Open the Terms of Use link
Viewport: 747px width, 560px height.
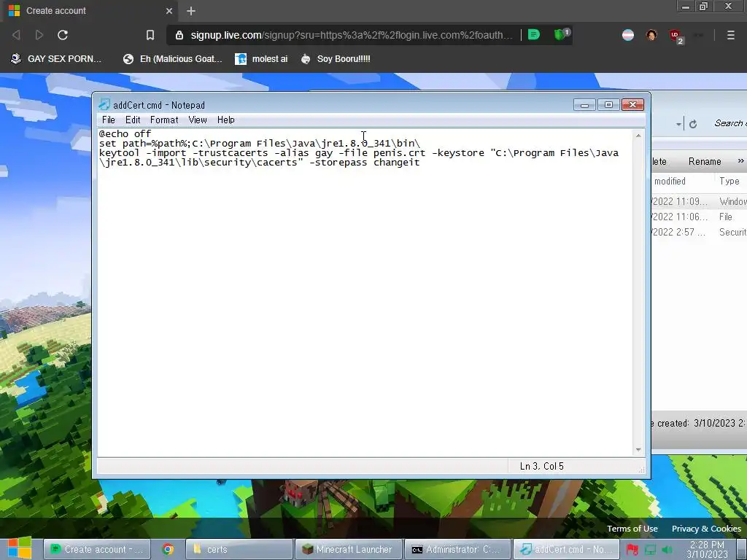(632, 529)
